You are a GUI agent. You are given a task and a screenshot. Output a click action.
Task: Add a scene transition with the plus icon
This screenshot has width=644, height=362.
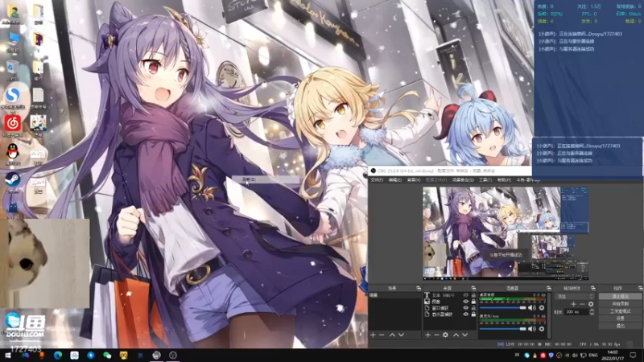tap(573, 304)
